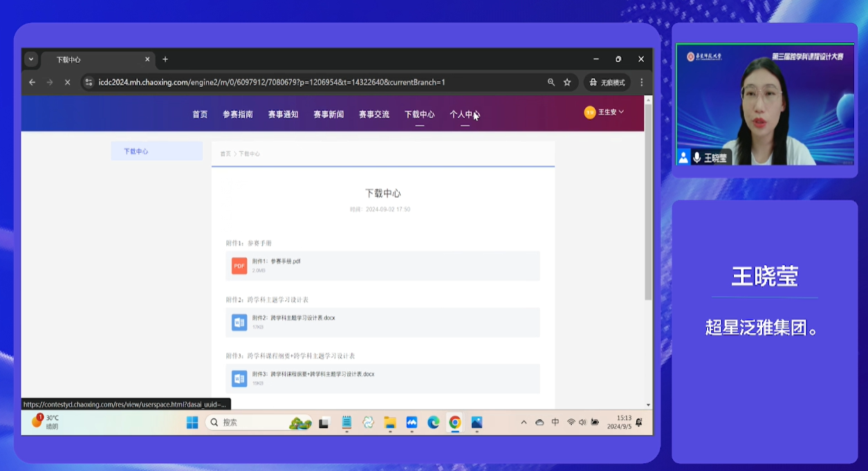The width and height of the screenshot is (868, 471).
Task: Click the Word icon for 附件2
Action: [x=239, y=322]
